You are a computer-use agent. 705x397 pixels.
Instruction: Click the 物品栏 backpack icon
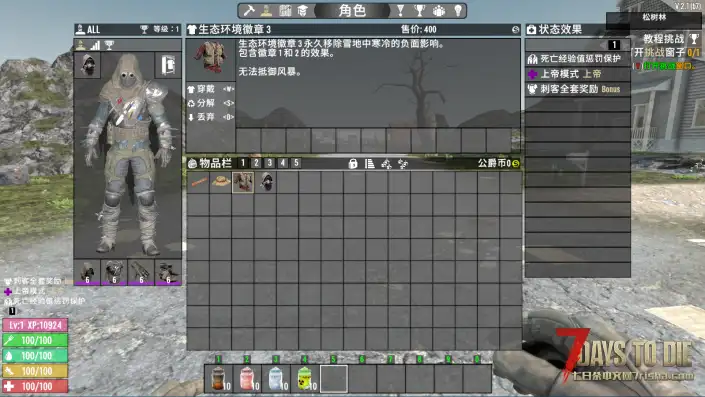point(192,163)
